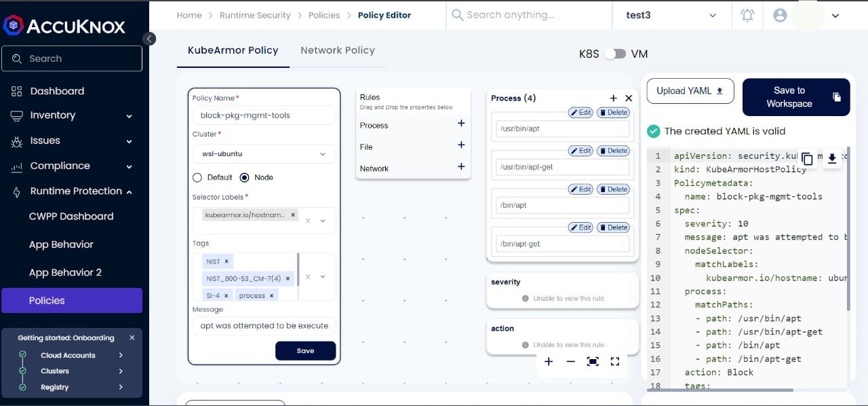The image size is (868, 406).
Task: Click the Policy Name input field
Action: [264, 115]
